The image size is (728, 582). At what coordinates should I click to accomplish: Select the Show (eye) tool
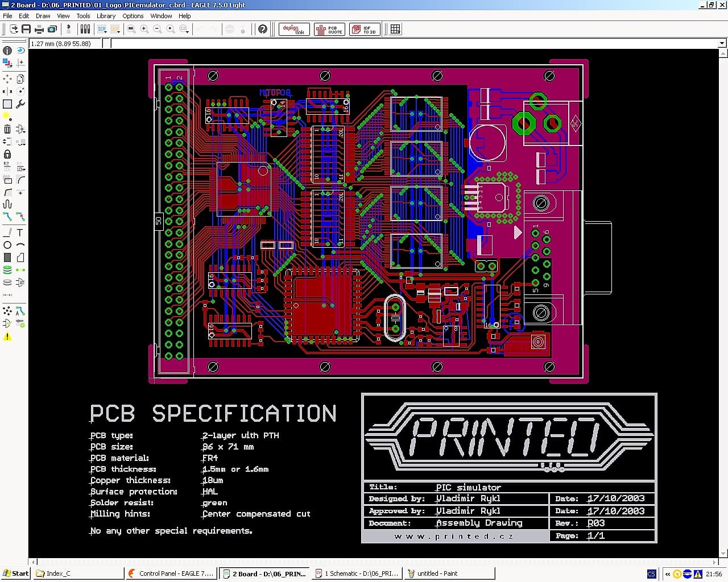[x=20, y=51]
